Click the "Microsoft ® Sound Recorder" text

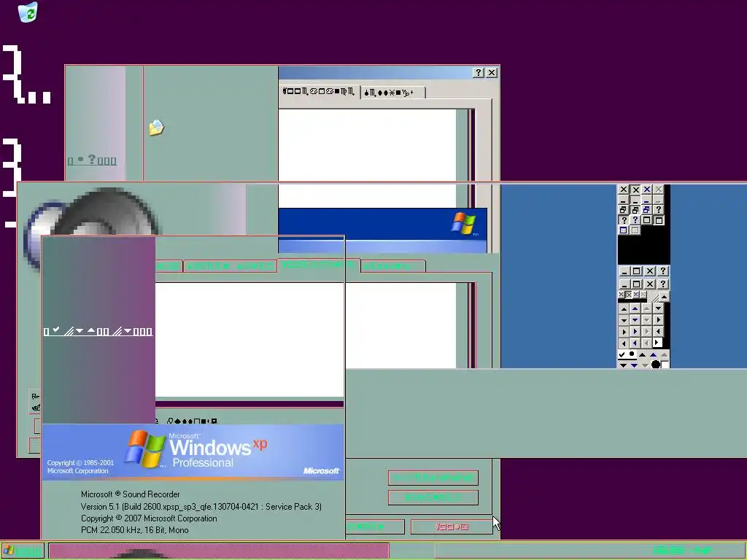(131, 494)
